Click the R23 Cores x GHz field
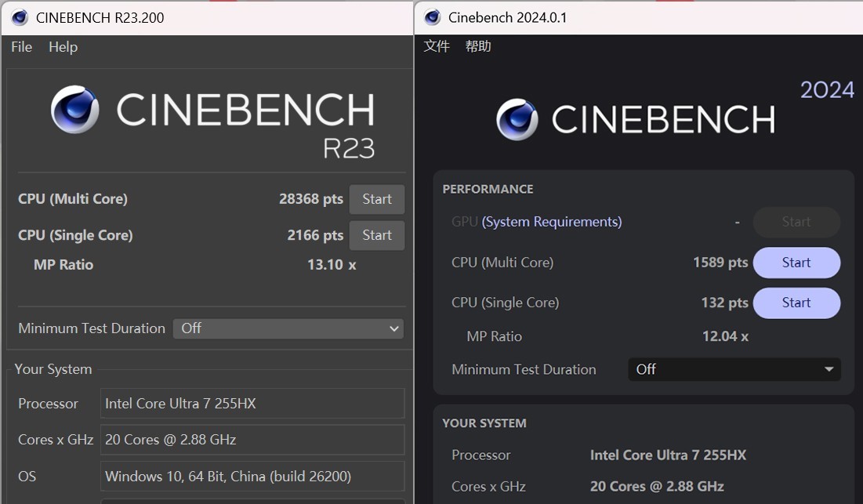 [x=252, y=440]
